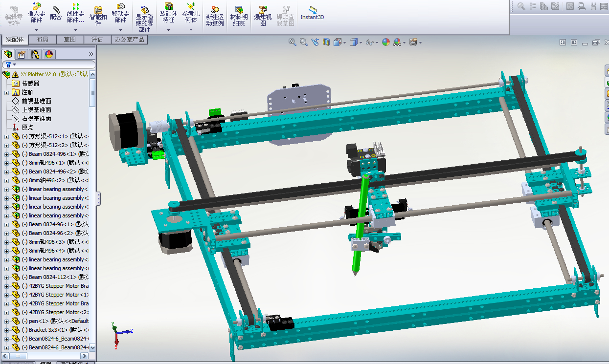The image size is (609, 364).
Task: Click the 智能扣件 smart fasteners tool
Action: pos(98,15)
